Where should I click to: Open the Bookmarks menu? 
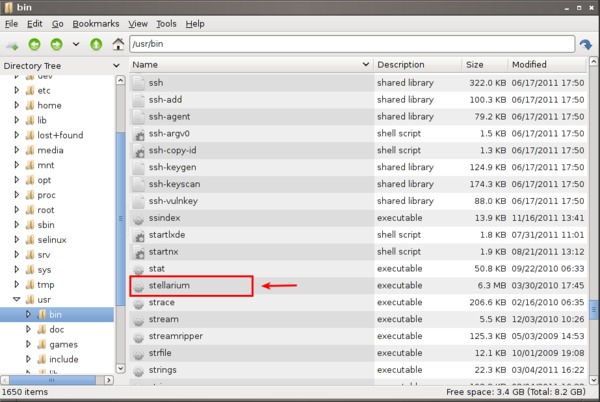click(x=96, y=24)
